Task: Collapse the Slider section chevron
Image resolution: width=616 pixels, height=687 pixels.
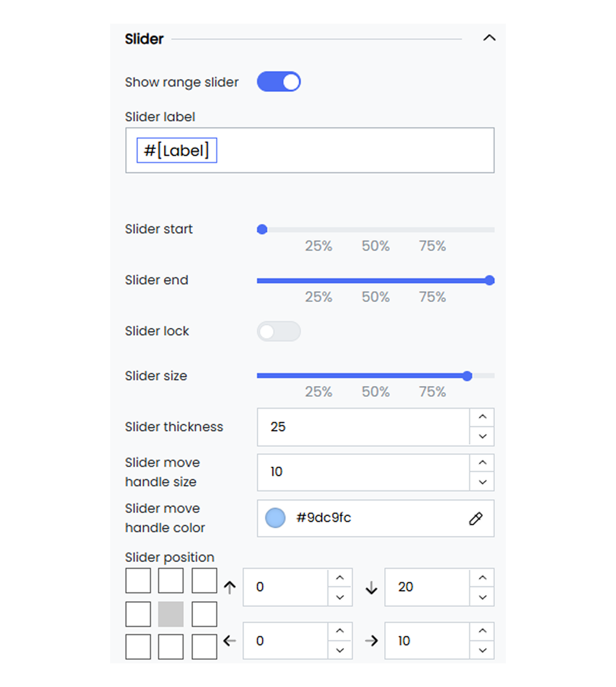Action: pos(489,38)
